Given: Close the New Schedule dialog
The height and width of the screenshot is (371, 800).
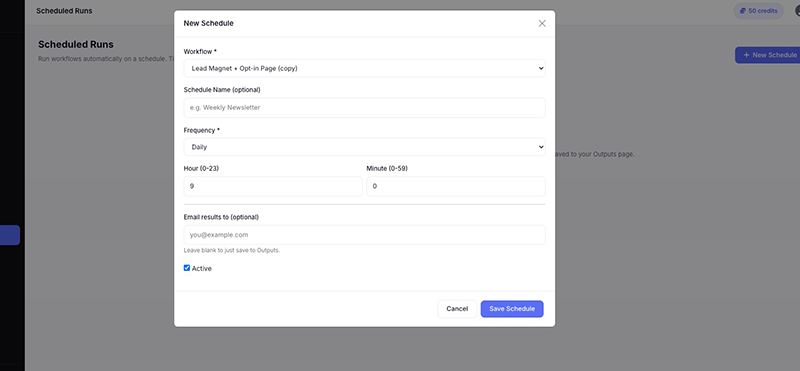Looking at the screenshot, I should (x=542, y=23).
